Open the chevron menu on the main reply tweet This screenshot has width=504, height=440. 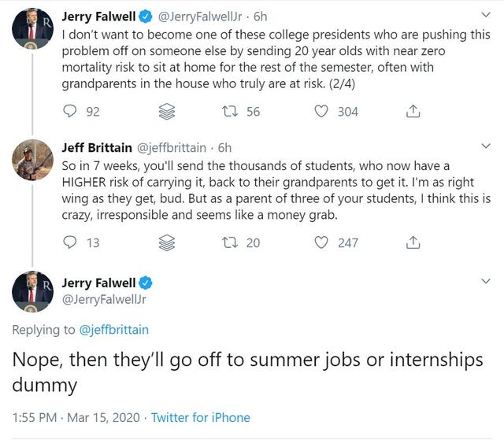pyautogui.click(x=485, y=282)
